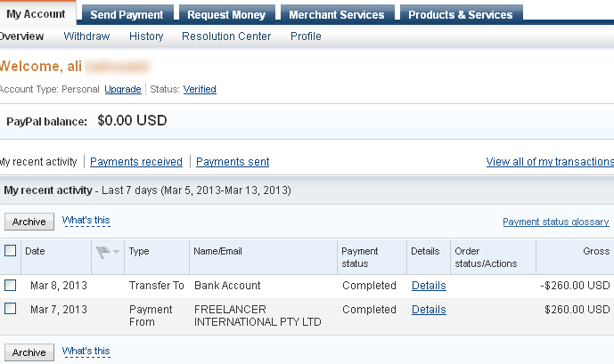Show Payments received activity
614x364 pixels.
point(136,162)
